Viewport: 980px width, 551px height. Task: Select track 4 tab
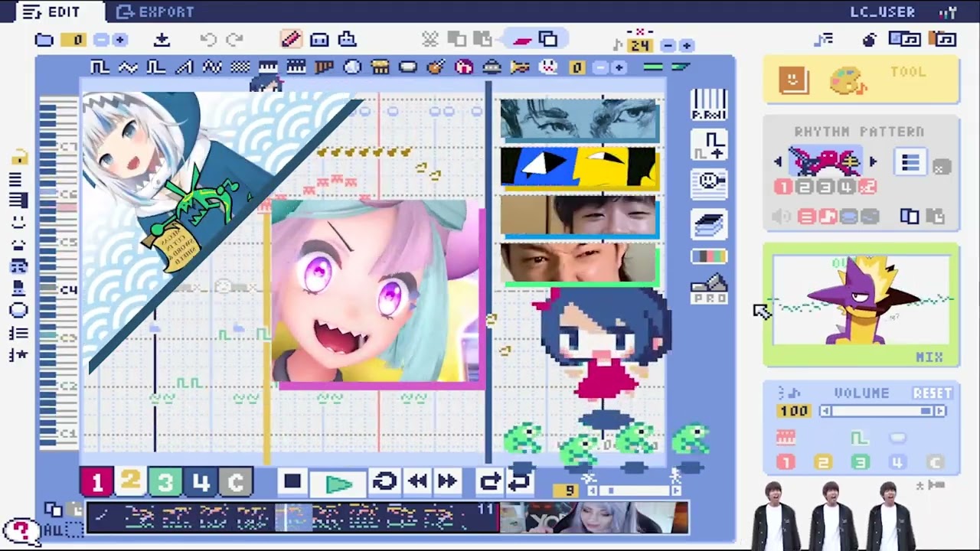click(201, 482)
